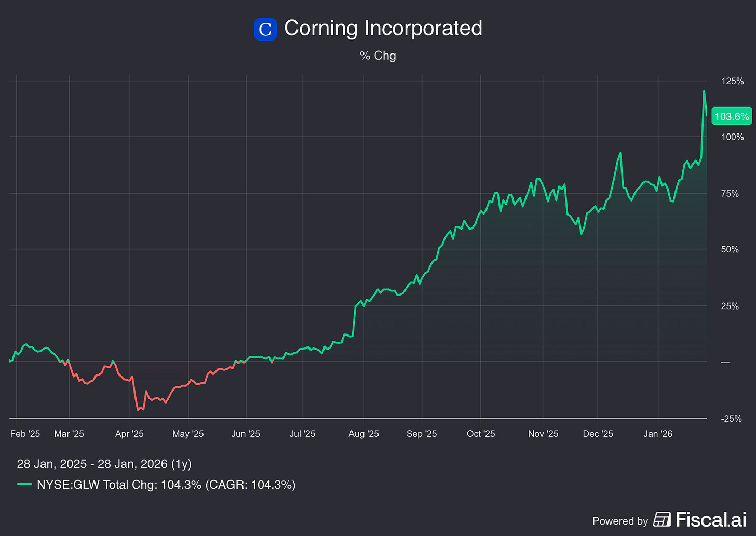Click the -25% y-axis label

732,419
